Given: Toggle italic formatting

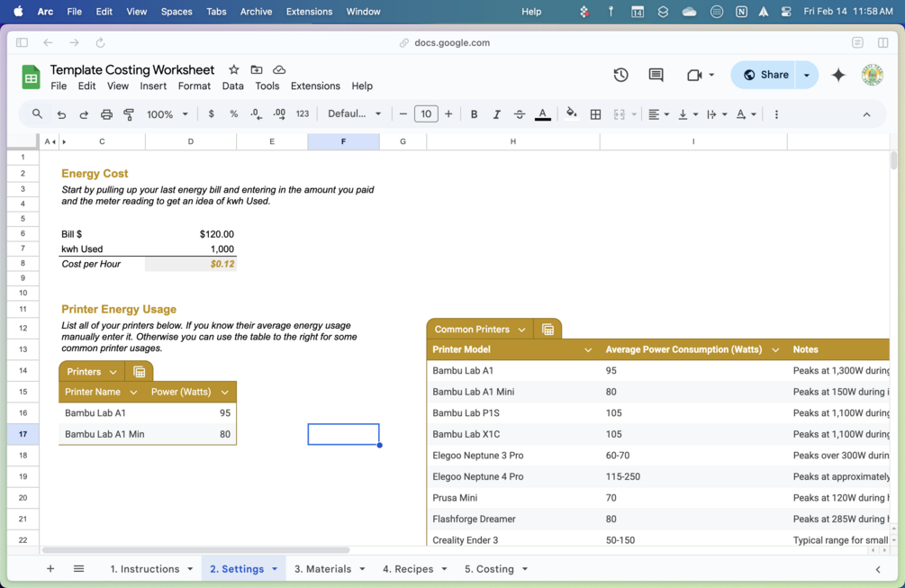Looking at the screenshot, I should (496, 114).
